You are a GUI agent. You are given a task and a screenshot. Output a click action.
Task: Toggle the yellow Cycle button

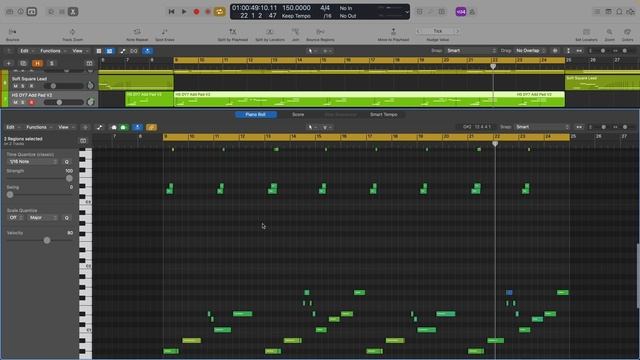point(220,12)
